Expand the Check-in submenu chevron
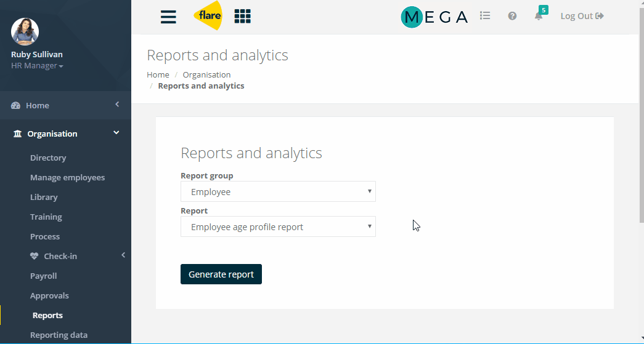644x344 pixels. (123, 255)
